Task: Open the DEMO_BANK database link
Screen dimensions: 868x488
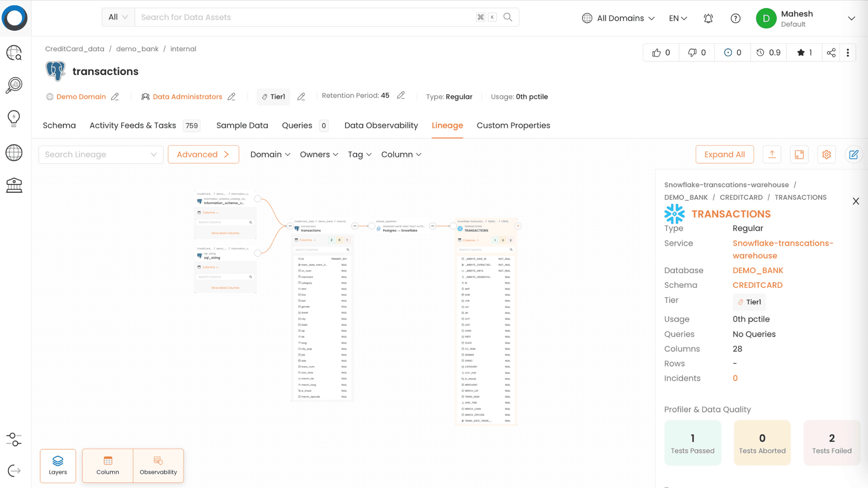Action: tap(758, 270)
